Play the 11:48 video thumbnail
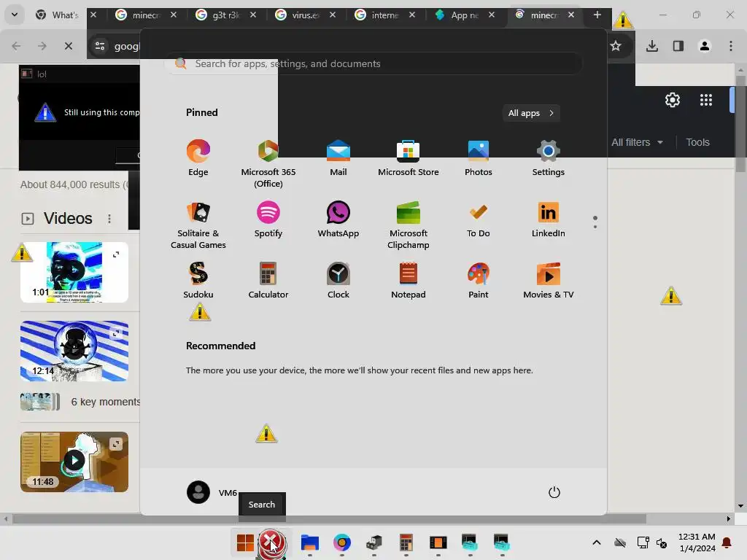Image resolution: width=747 pixels, height=560 pixels. point(74,462)
